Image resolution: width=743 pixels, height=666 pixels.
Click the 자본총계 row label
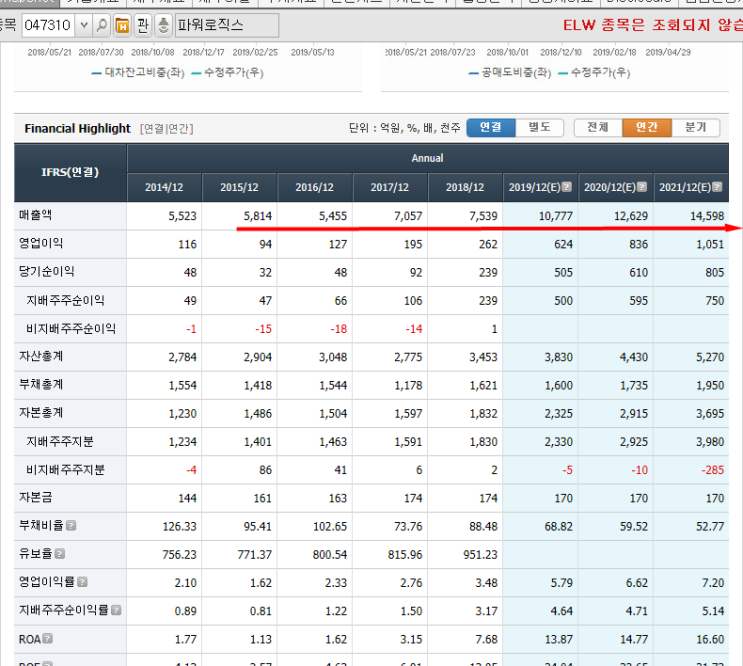tap(41, 413)
